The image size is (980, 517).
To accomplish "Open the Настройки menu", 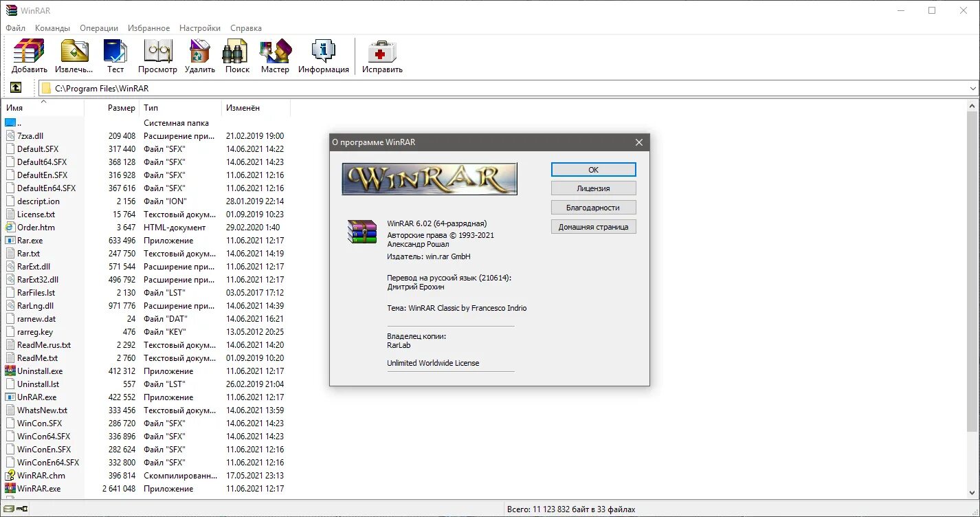I will [200, 28].
